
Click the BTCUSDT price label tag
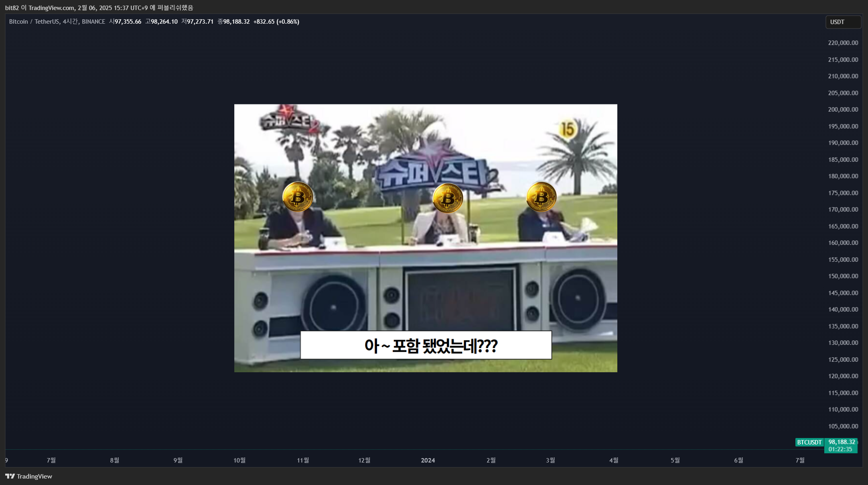click(x=809, y=442)
